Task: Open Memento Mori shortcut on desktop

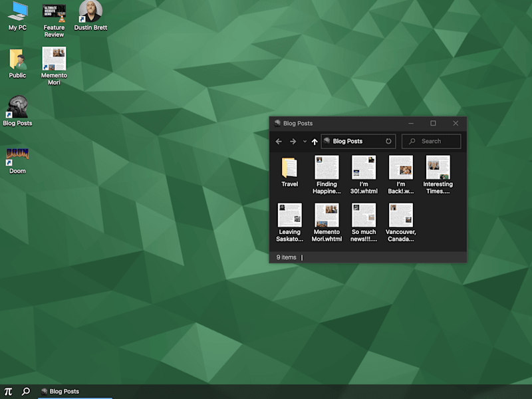Action: 54,66
